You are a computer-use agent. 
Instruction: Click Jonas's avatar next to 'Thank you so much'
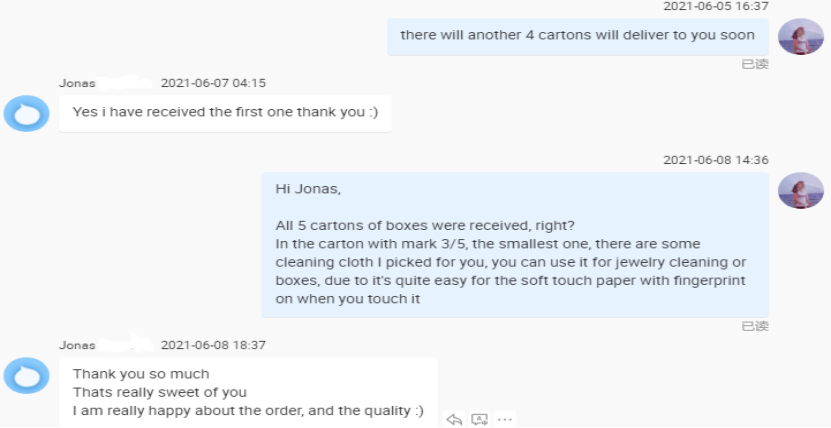click(26, 376)
